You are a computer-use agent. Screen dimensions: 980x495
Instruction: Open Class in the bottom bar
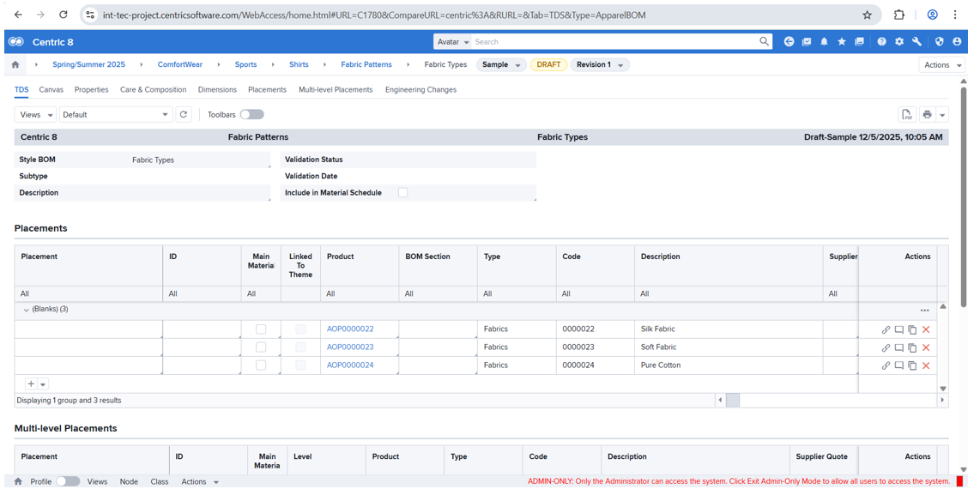pos(160,482)
